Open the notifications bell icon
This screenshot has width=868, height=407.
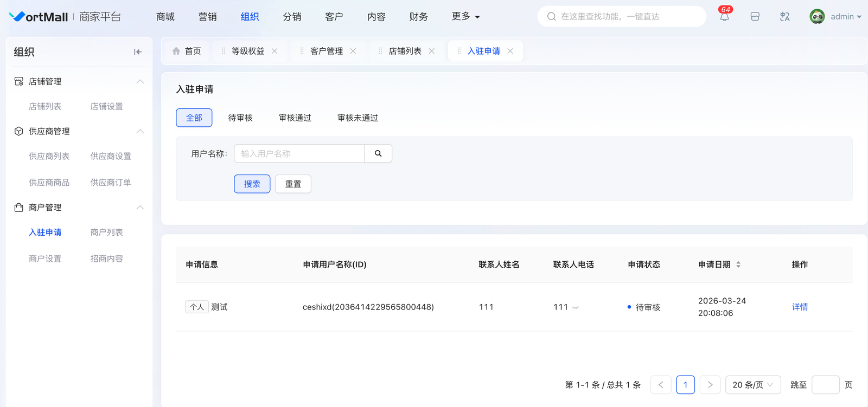coord(724,17)
